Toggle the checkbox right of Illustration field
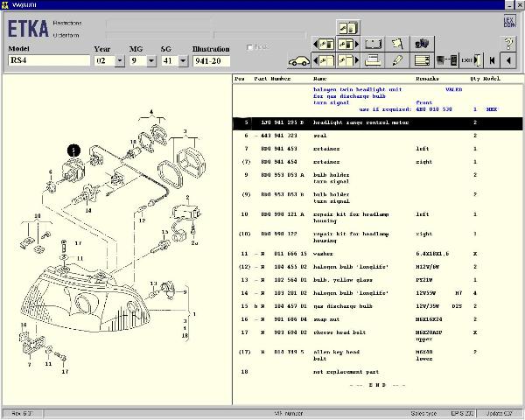Screen dimensions: 525x420 pyautogui.click(x=251, y=48)
